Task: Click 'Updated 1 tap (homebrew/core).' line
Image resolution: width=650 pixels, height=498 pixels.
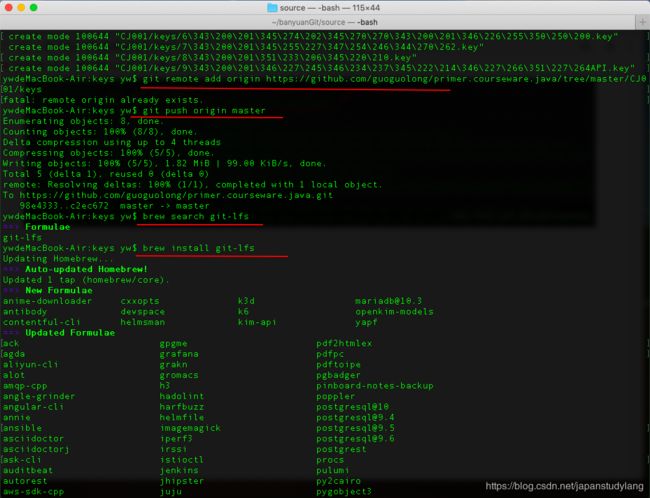Action: coord(86,280)
